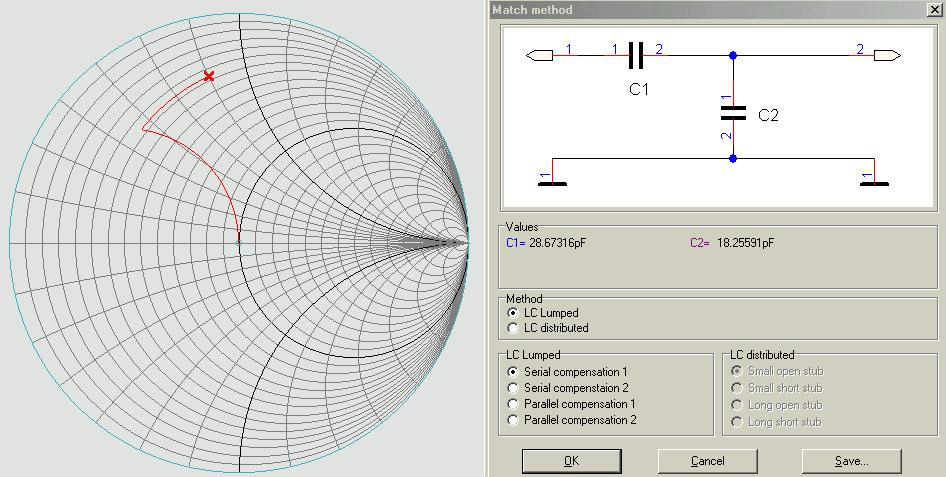Confirm the match with OK button
This screenshot has width=946, height=477.
[x=571, y=461]
